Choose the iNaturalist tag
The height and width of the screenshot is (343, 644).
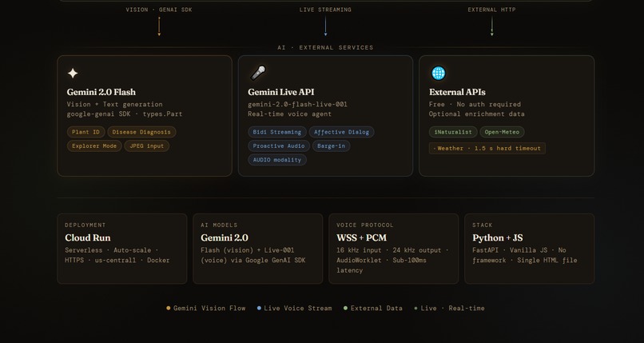(x=453, y=132)
